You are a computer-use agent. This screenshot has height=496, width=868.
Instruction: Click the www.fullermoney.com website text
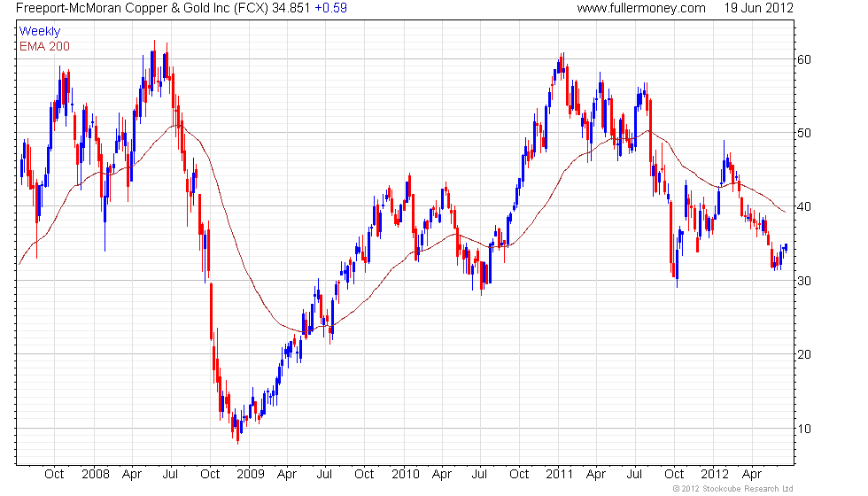point(641,8)
